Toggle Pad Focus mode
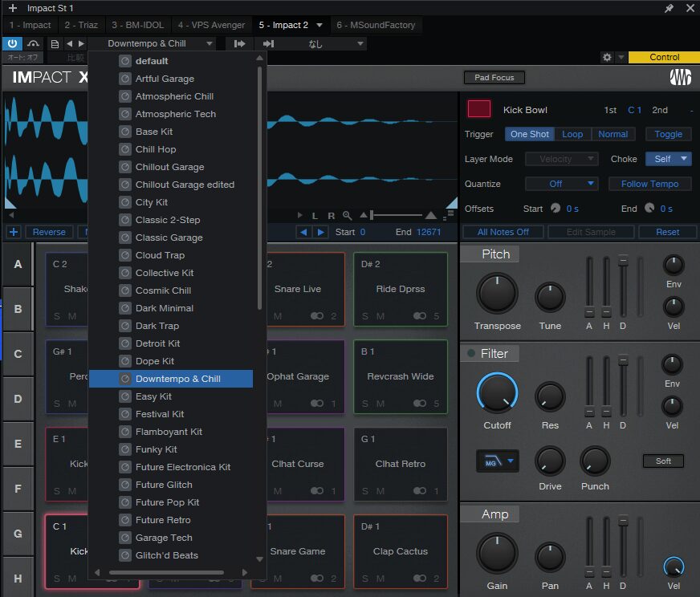 coord(494,77)
